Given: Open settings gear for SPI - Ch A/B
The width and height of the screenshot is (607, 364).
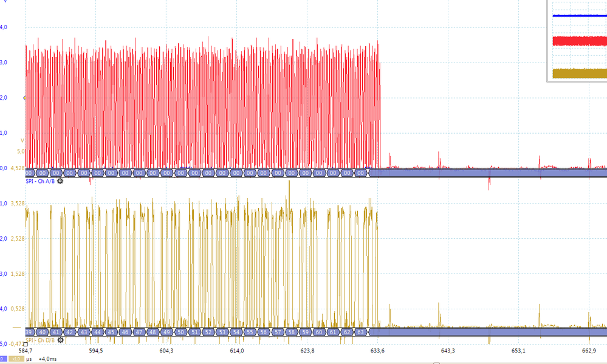Looking at the screenshot, I should [60, 181].
